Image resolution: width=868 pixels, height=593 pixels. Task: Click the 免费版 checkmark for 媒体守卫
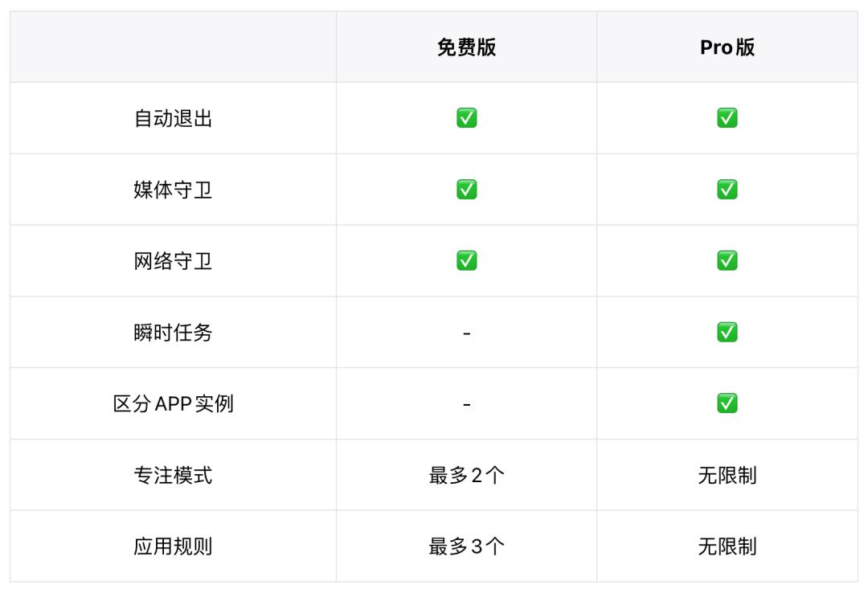coord(466,190)
